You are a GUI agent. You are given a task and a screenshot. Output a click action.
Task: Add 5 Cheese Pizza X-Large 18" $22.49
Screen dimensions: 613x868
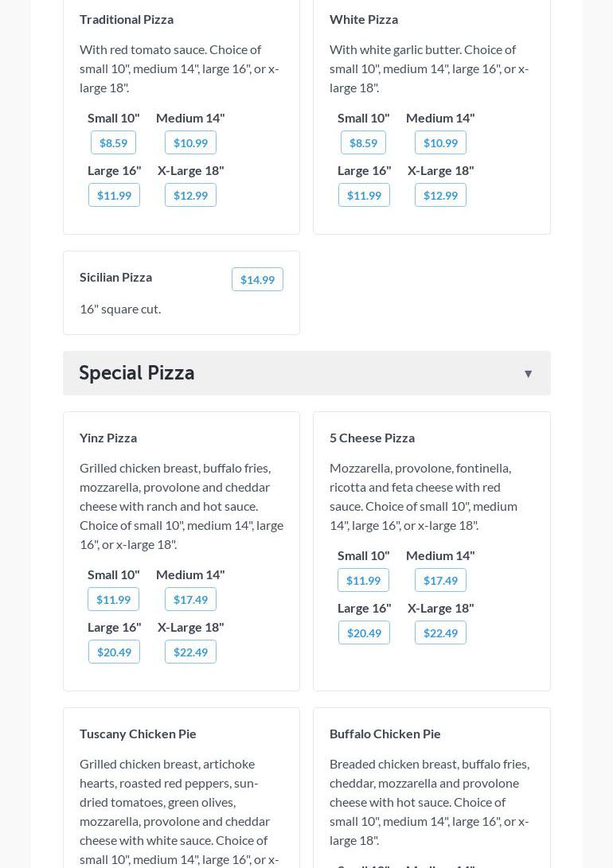click(x=440, y=633)
